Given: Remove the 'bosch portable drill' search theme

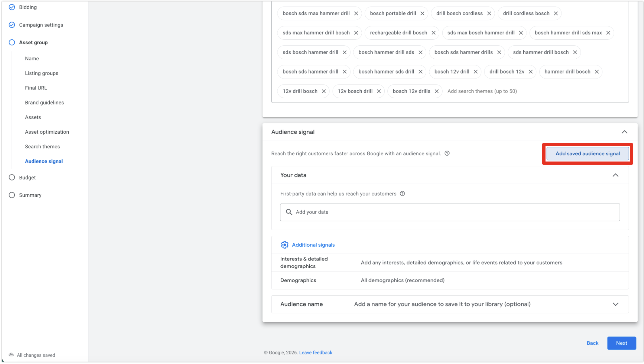Looking at the screenshot, I should coord(422,14).
